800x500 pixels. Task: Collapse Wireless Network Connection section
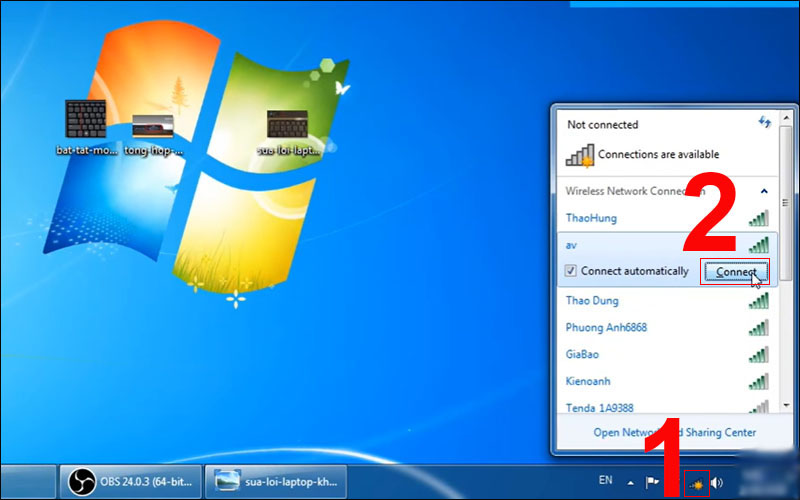pyautogui.click(x=764, y=191)
